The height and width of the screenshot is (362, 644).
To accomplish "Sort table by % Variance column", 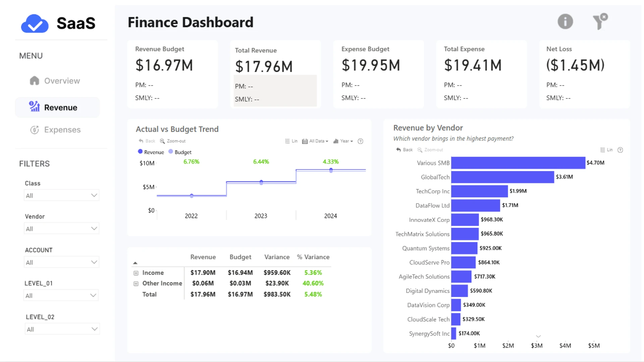I will click(x=313, y=257).
